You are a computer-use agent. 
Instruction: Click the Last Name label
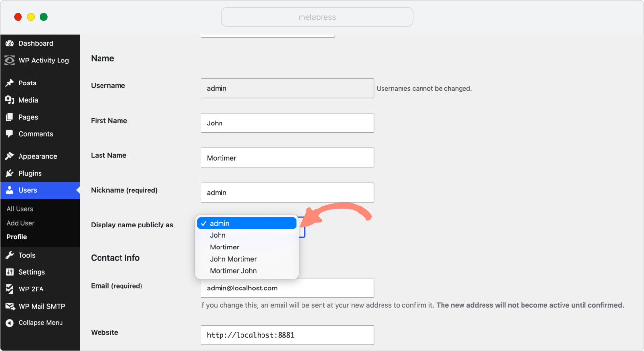[x=108, y=155]
